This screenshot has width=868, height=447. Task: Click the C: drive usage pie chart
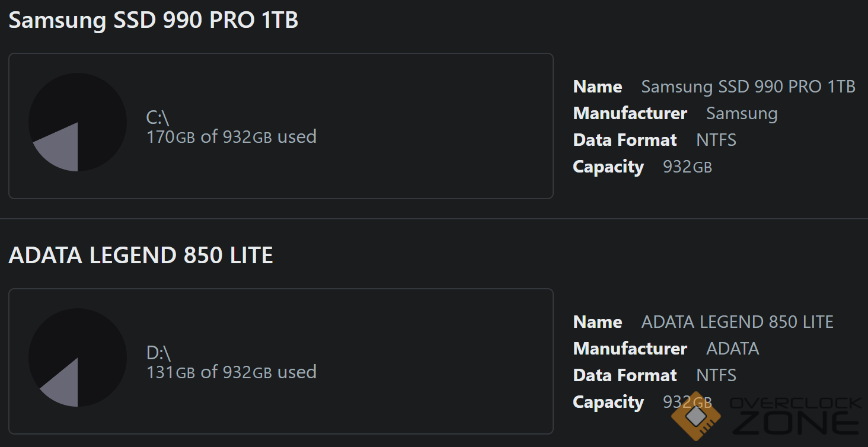click(78, 122)
